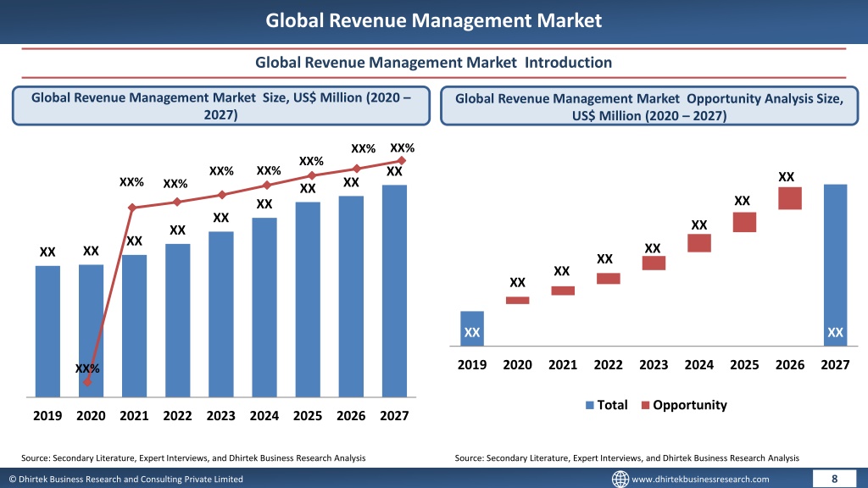
Task: Click the Opportunity Analysis Size title box
Action: 649,106
